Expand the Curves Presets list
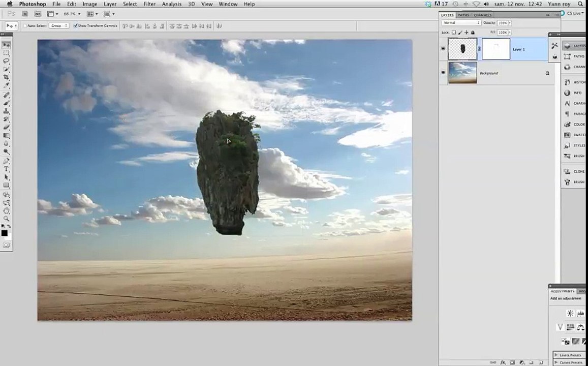 click(x=556, y=362)
